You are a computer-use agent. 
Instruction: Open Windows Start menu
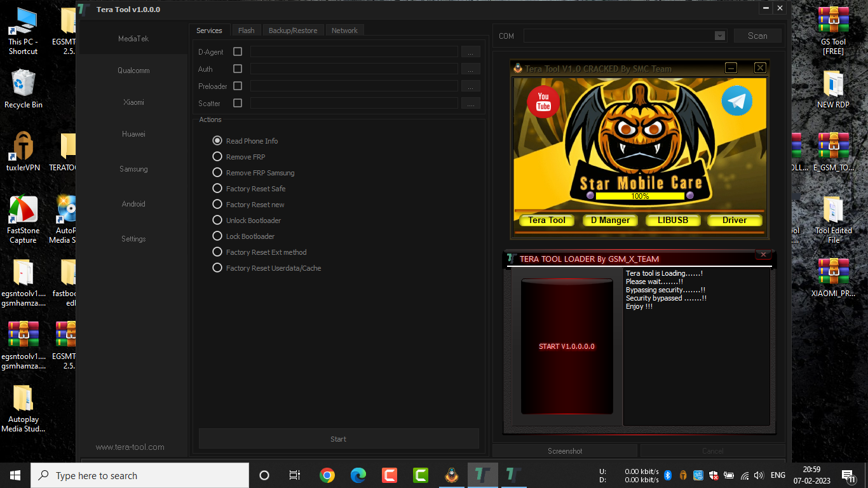tap(15, 475)
